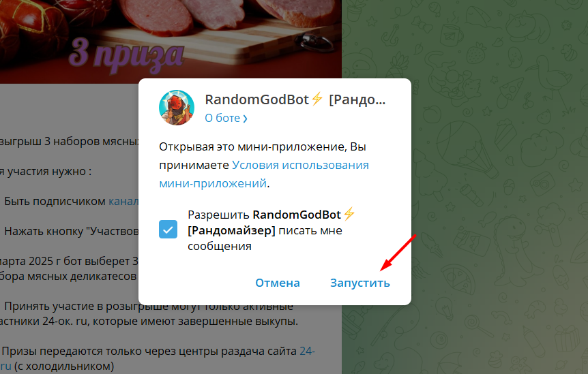This screenshot has width=588, height=374.
Task: Open the "ru" link on the last line
Action: (5, 366)
